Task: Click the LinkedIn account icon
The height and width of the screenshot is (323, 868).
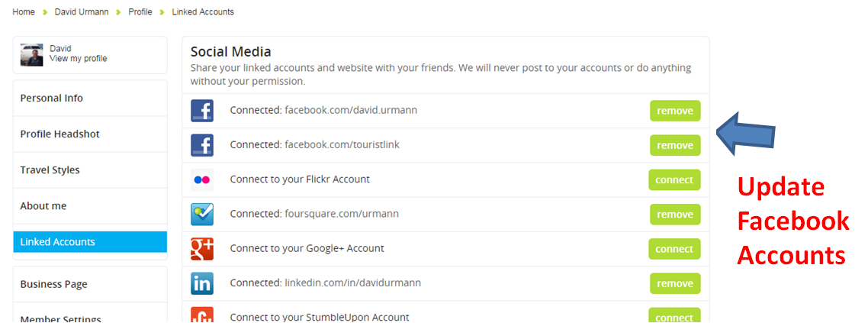Action: pos(202,283)
